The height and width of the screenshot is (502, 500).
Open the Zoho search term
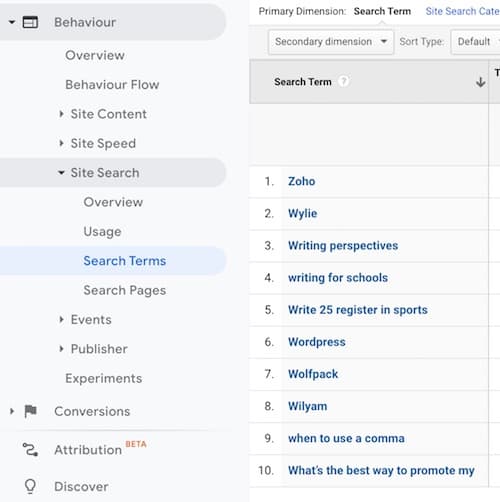[x=302, y=181]
